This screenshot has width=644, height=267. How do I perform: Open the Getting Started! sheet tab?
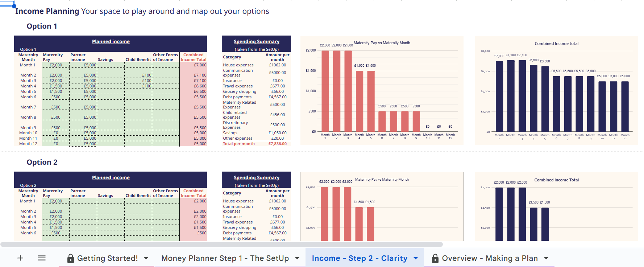pos(107,258)
